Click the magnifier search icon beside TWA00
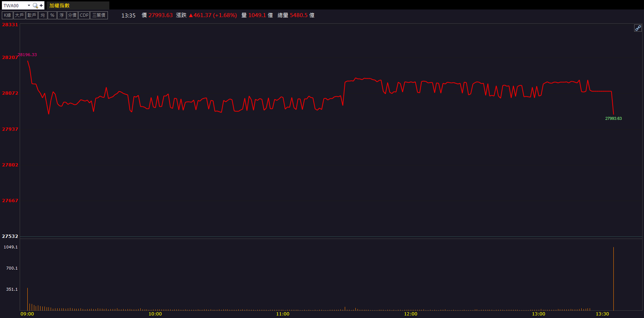Viewport: 644px width, 318px height. point(35,5)
